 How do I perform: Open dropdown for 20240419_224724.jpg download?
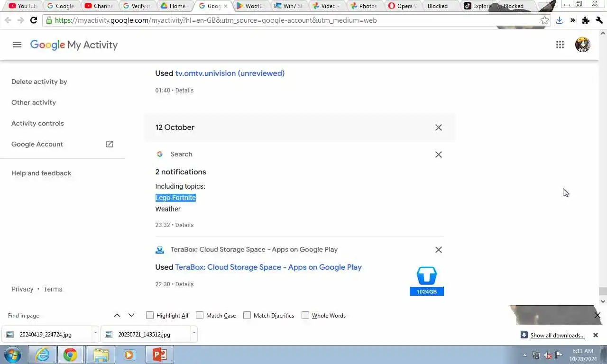tap(95, 334)
